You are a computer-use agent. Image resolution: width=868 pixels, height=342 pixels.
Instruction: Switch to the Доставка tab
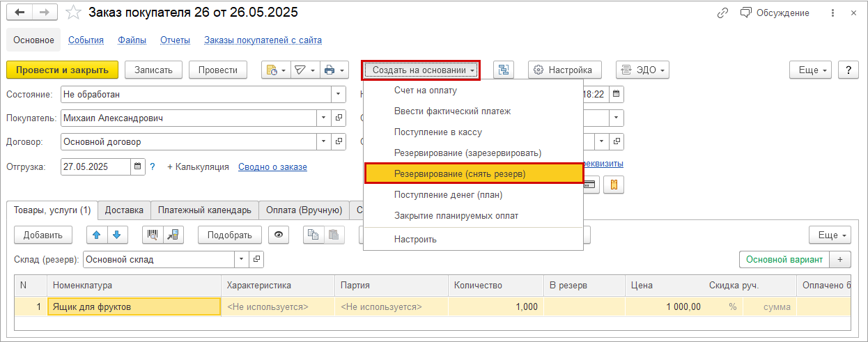click(125, 210)
